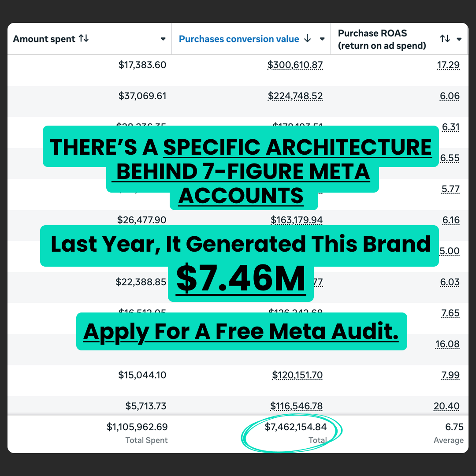The height and width of the screenshot is (476, 476).
Task: Open the $300,610.87 conversion value
Action: coord(295,65)
